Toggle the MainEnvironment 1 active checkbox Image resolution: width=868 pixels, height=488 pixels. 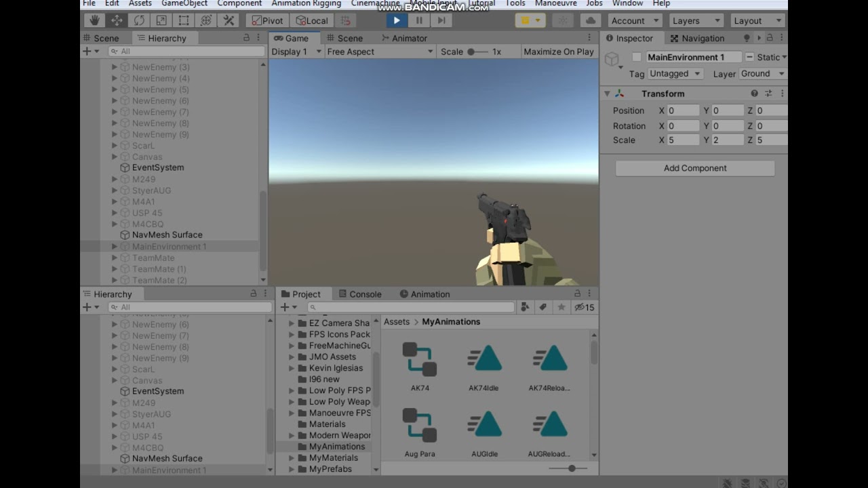pos(637,57)
